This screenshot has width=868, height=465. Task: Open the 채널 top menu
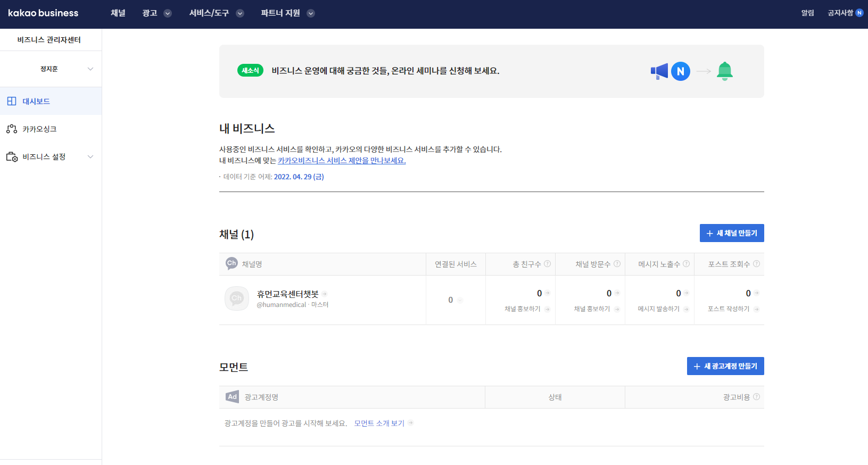point(118,13)
